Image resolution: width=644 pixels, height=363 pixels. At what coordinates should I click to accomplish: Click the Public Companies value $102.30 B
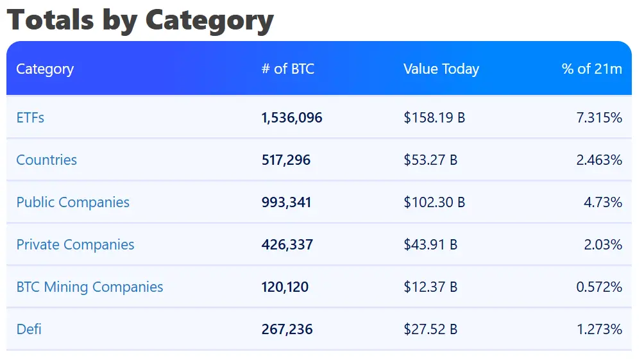pyautogui.click(x=434, y=203)
